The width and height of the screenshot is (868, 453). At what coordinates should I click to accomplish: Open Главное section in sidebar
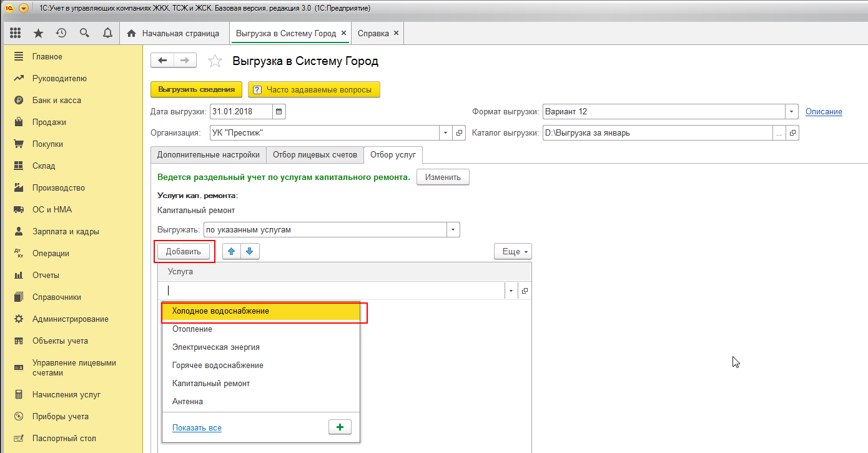72,57
